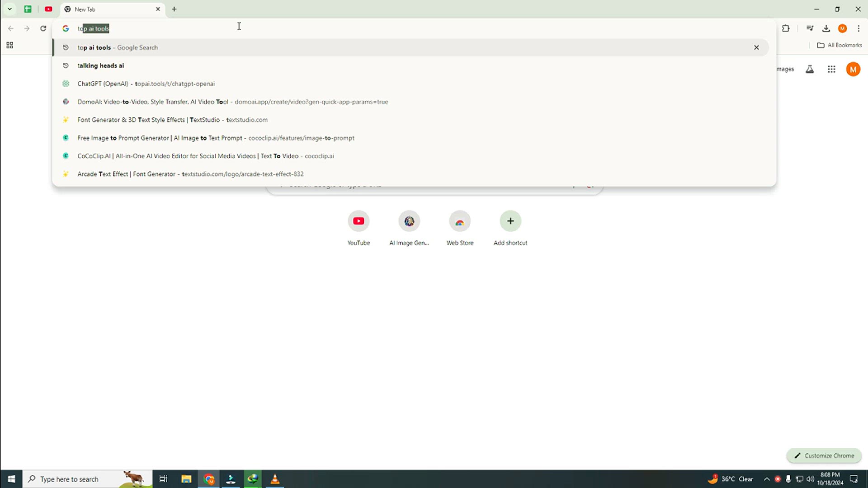The width and height of the screenshot is (868, 488).
Task: Open network icon in system tray
Action: [799, 479]
